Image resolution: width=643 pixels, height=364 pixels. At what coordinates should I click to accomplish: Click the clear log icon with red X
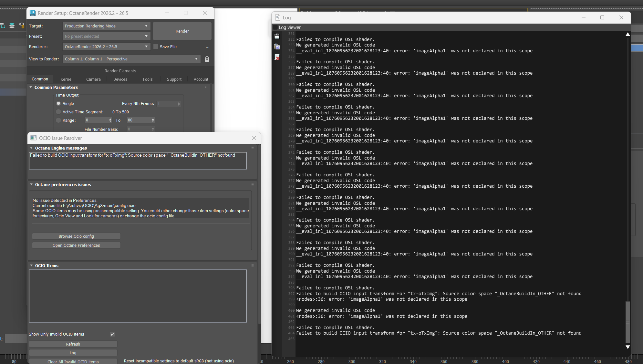[x=277, y=57]
